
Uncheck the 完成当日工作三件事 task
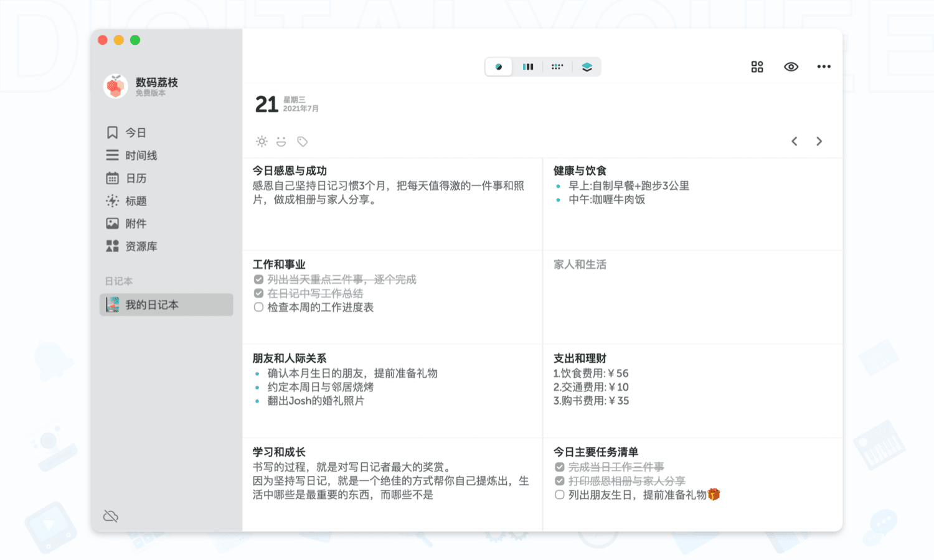(x=559, y=467)
